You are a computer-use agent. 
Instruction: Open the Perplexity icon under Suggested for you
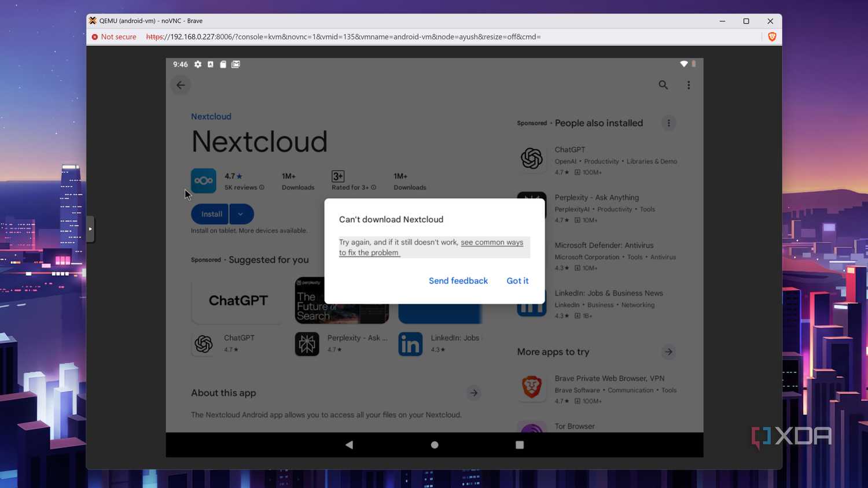click(x=307, y=344)
